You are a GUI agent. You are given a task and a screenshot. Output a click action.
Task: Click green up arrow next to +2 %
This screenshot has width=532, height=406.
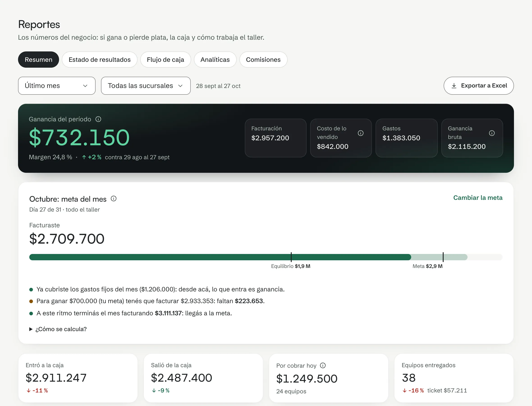84,157
